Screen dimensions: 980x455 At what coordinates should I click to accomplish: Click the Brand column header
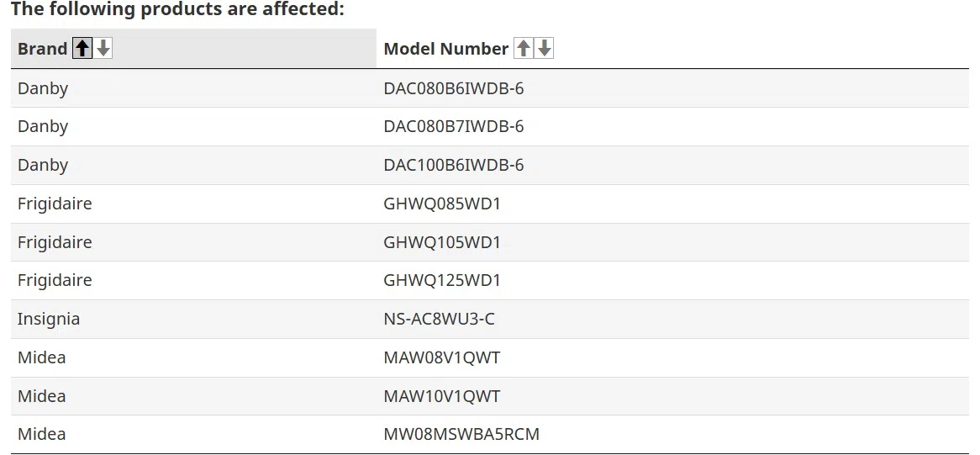click(43, 49)
